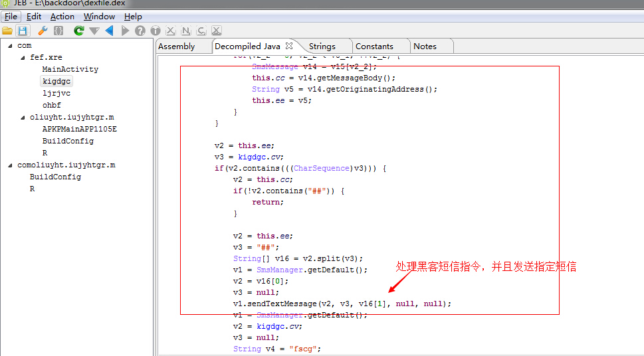Switch to the Notes tab
This screenshot has height=356, width=644.
tap(425, 46)
